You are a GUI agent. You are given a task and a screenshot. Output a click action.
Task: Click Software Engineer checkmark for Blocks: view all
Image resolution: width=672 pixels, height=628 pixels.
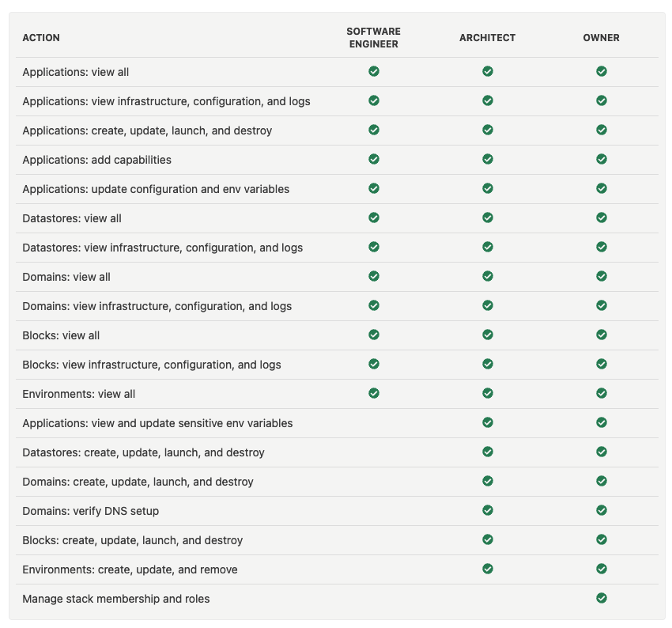[x=374, y=335]
